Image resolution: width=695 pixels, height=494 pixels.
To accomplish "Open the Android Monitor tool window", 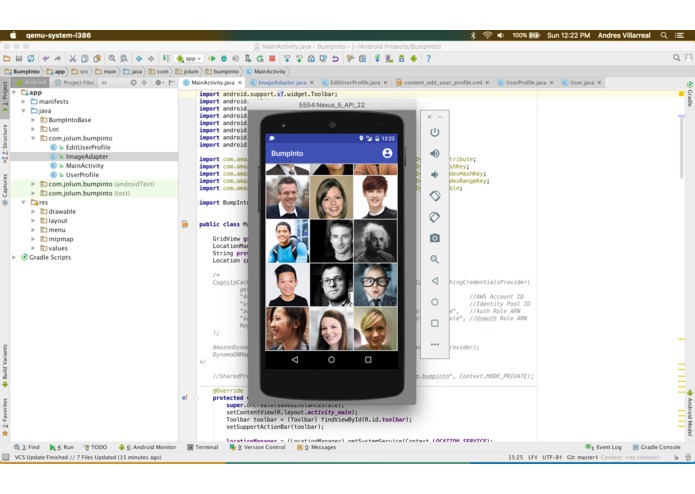I will [x=148, y=447].
